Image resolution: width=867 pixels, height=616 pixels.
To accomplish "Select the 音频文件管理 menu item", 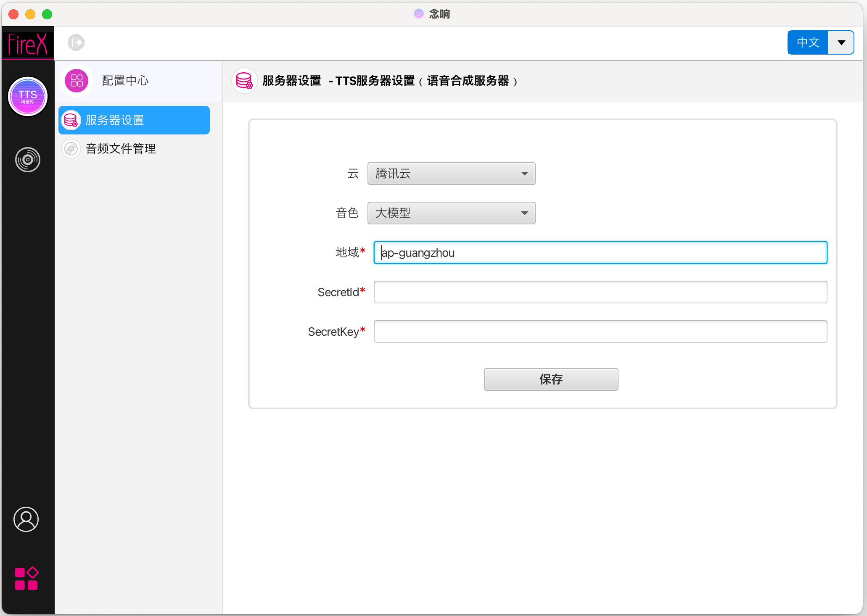I will coord(120,148).
